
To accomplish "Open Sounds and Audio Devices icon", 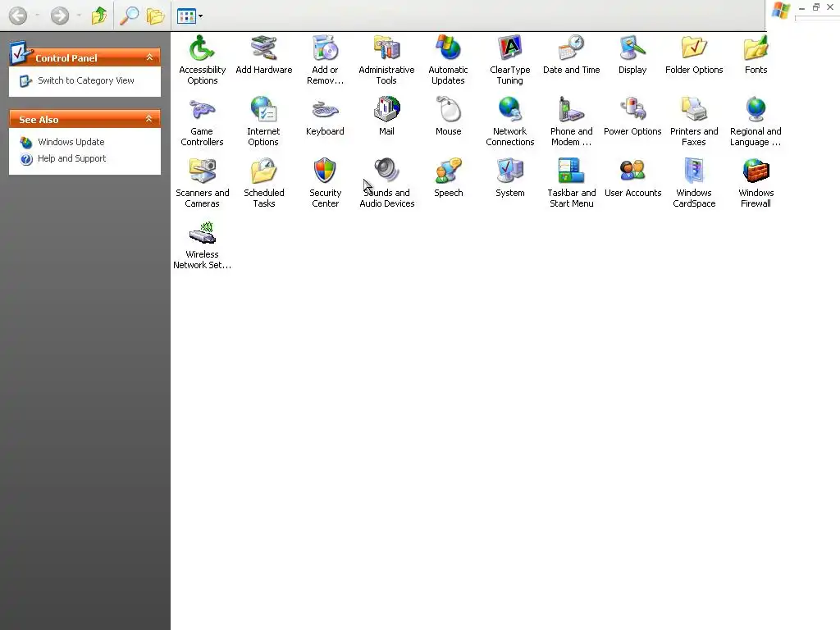I will [387, 171].
